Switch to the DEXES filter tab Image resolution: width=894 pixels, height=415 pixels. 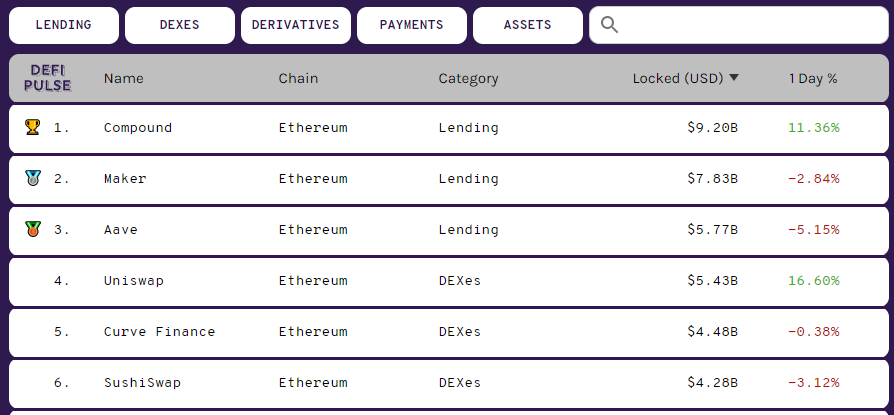coord(180,25)
